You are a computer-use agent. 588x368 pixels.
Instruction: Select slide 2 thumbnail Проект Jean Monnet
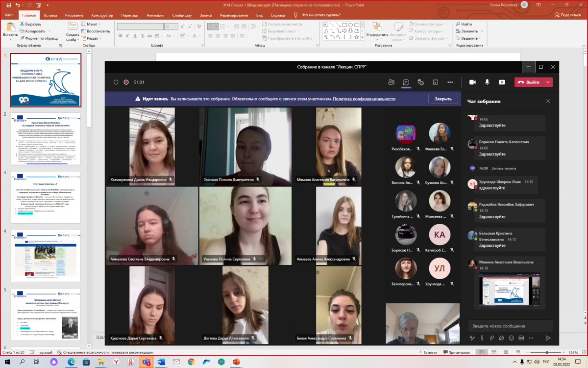[46, 139]
